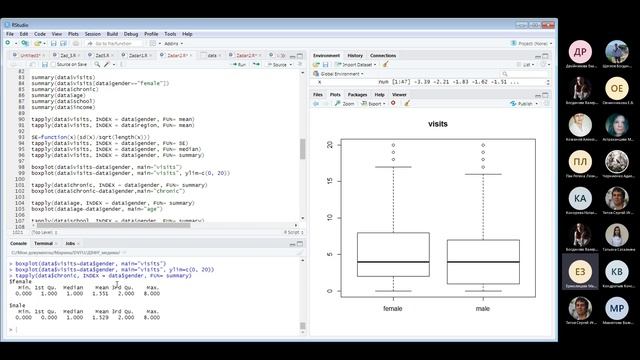Print the current file using the printer icon
This screenshot has height=360, width=640.
coord(76,43)
